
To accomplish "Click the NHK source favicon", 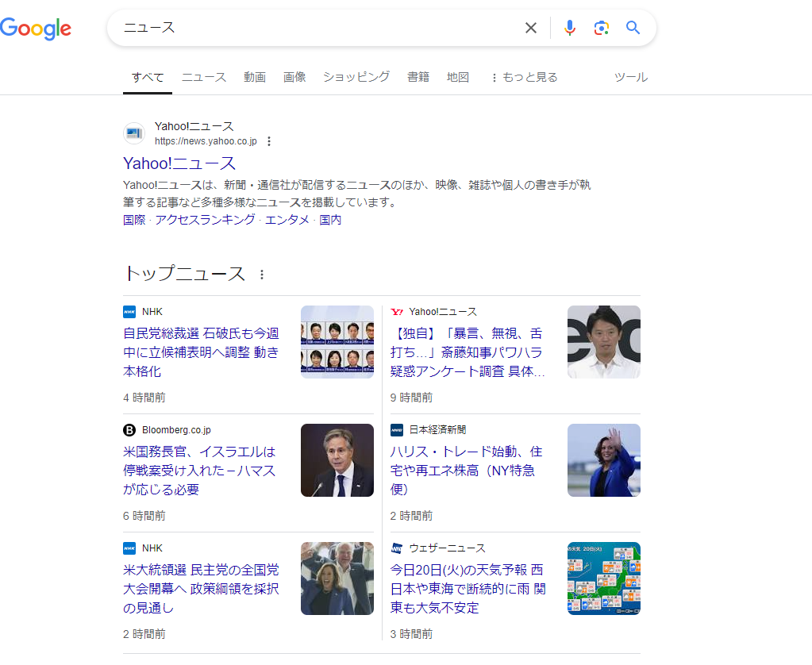I will [x=129, y=311].
